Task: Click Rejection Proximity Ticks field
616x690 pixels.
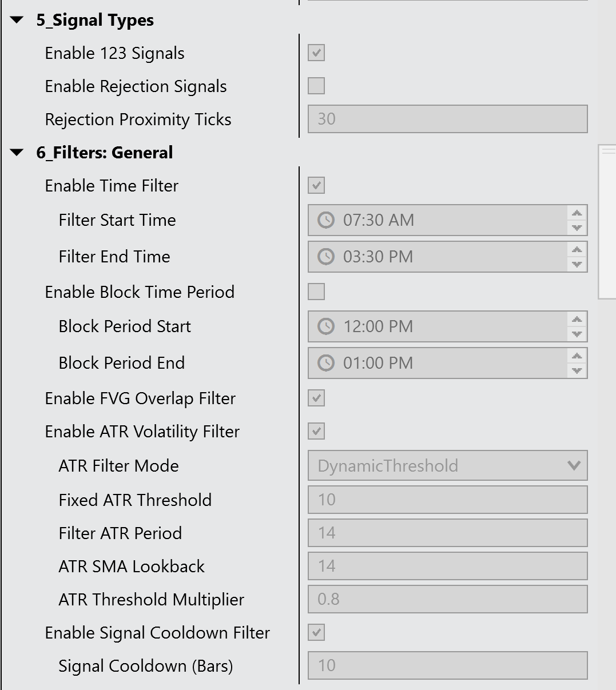Action: tap(447, 119)
